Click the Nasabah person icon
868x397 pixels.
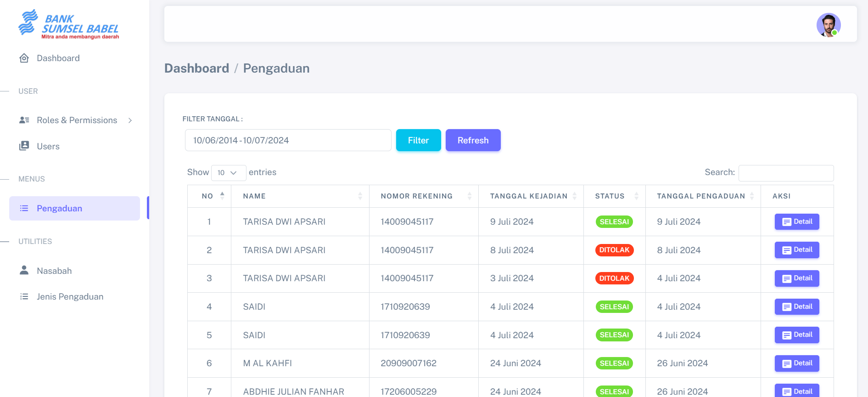click(24, 270)
